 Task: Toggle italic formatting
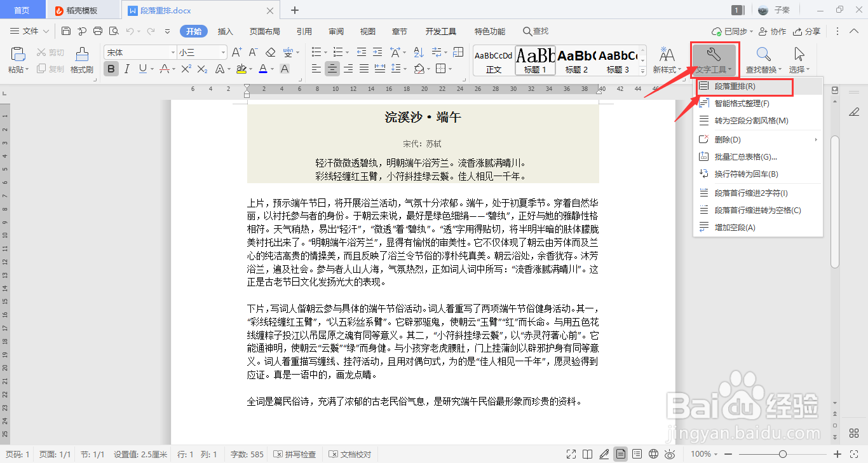[127, 69]
